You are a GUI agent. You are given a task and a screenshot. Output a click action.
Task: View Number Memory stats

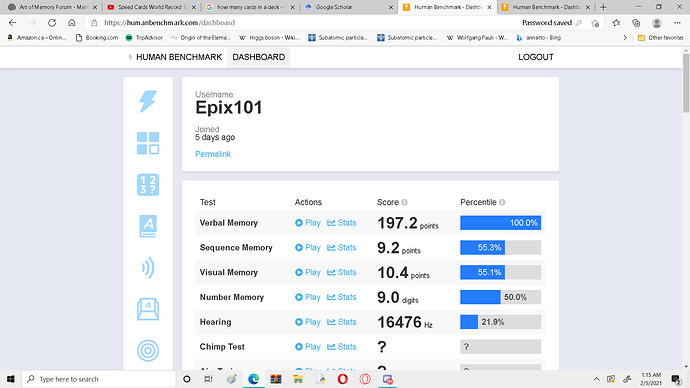(x=342, y=297)
